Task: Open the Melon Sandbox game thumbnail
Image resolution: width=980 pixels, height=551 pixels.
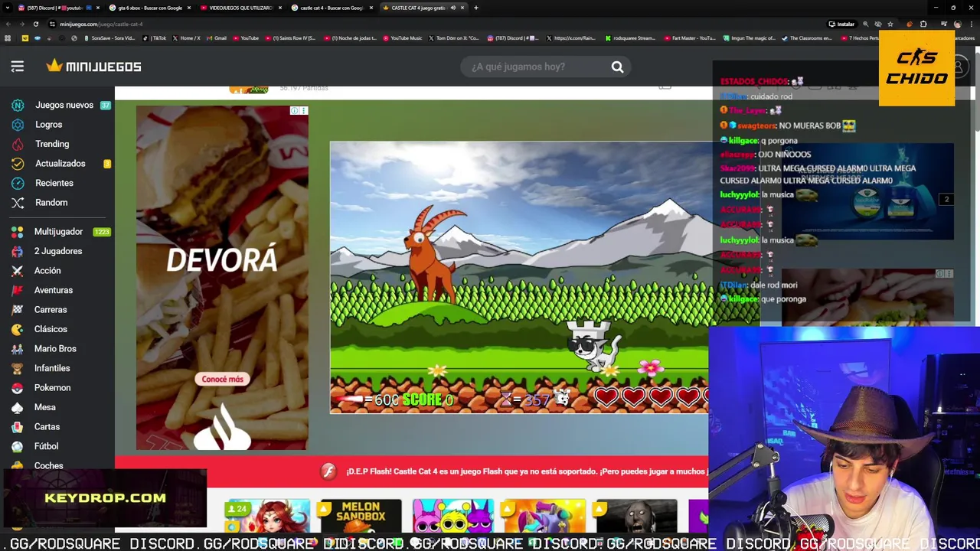Action: [360, 516]
